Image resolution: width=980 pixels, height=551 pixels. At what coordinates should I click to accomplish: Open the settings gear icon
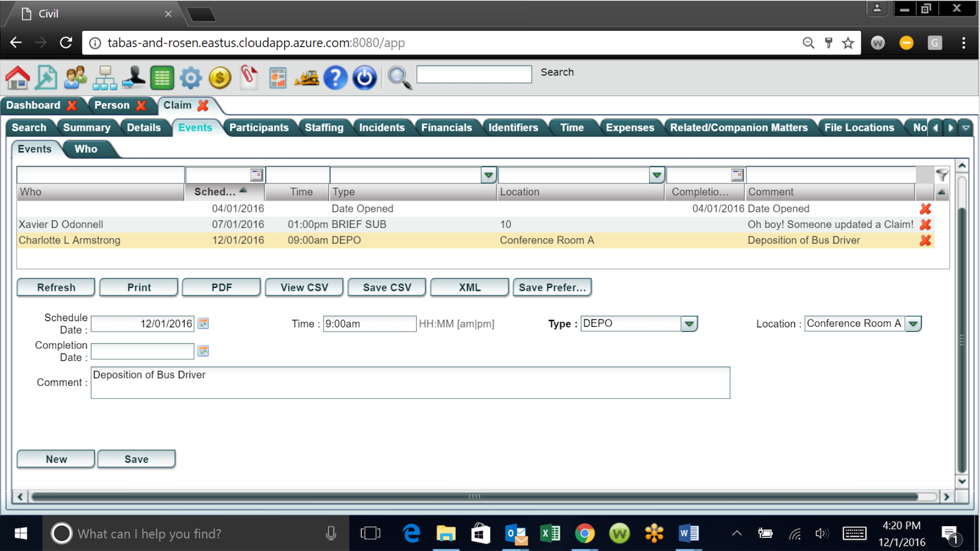(x=191, y=78)
